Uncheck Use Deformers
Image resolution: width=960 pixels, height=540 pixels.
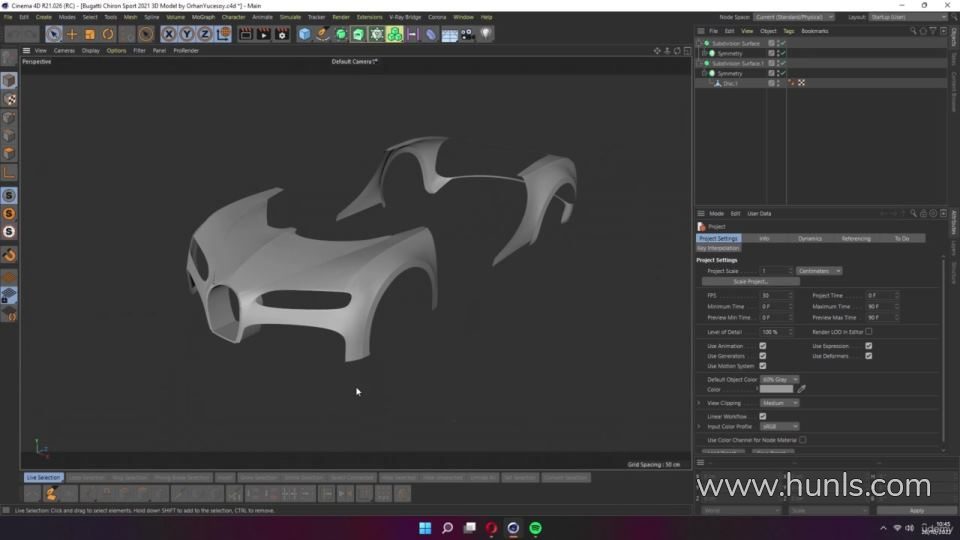[x=869, y=356]
